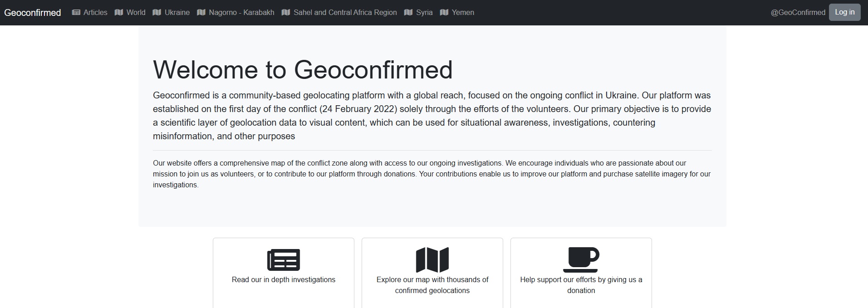868x308 pixels.
Task: Click the Geoconfirmed brand logo text
Action: pyautogui.click(x=33, y=13)
